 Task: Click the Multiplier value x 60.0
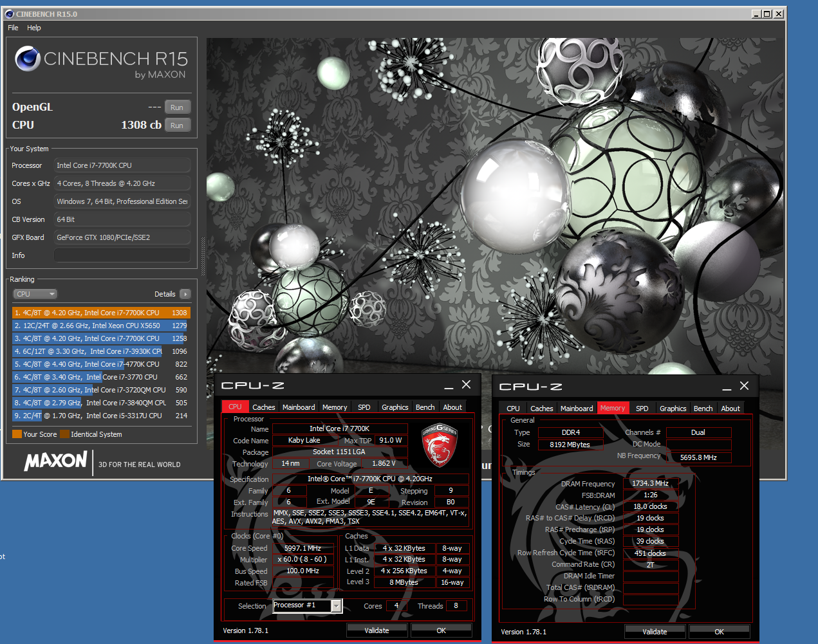pos(302,559)
